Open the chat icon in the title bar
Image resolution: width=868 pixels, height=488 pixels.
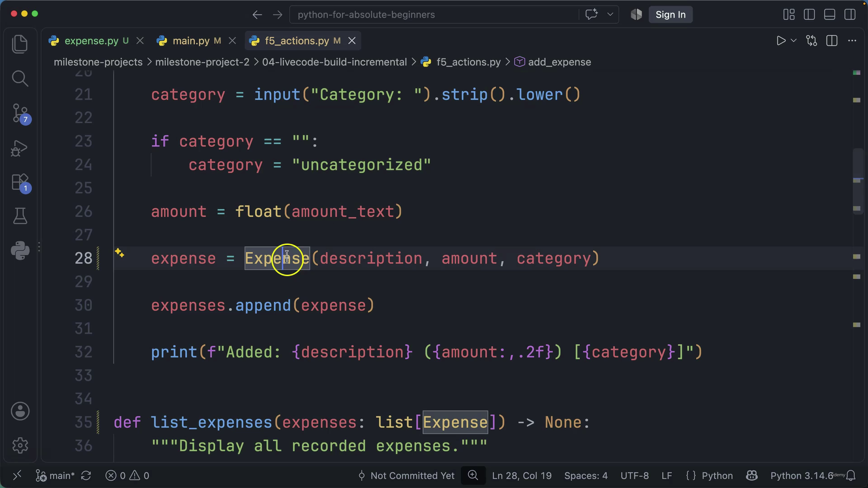(591, 14)
